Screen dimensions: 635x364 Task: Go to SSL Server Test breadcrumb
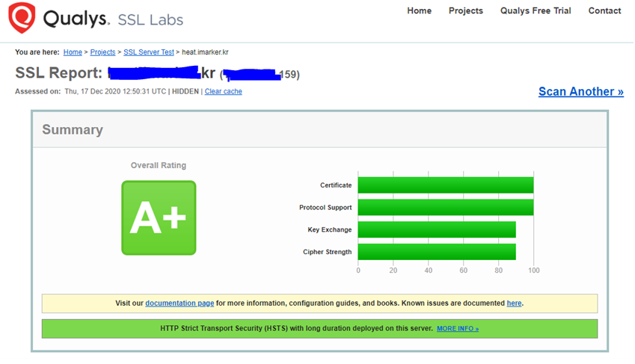coord(149,52)
